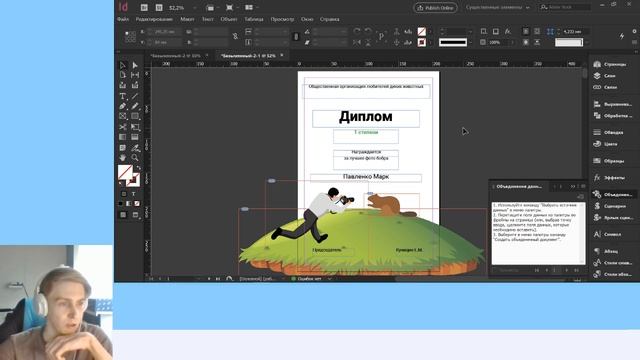Select the Rectangle tool

pos(135,117)
